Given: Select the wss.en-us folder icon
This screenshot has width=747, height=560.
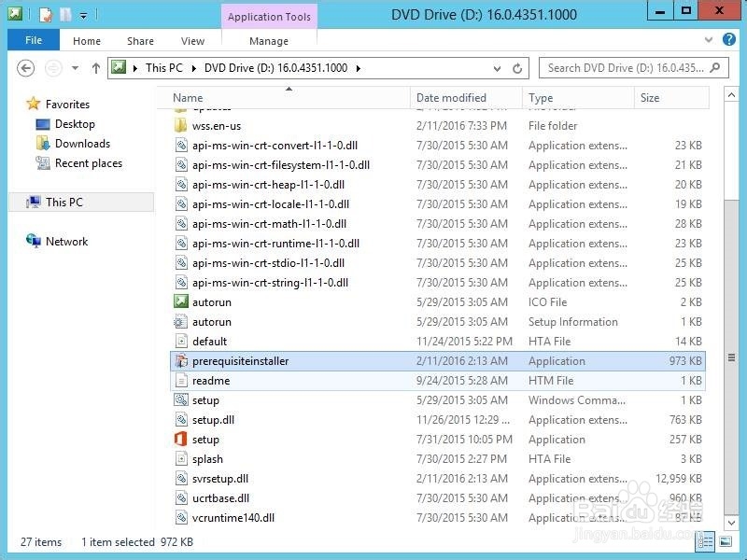Looking at the screenshot, I should tap(181, 126).
